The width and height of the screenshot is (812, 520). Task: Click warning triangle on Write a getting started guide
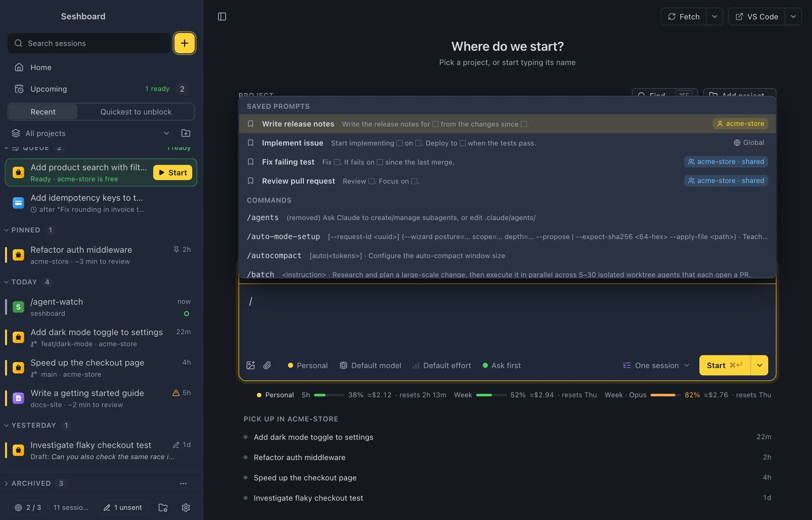(x=176, y=393)
